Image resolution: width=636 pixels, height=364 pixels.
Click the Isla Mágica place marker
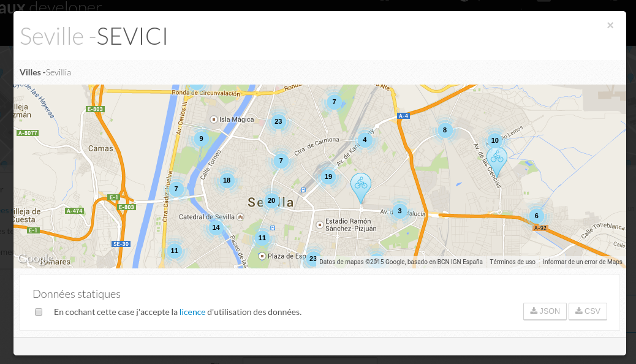[213, 119]
